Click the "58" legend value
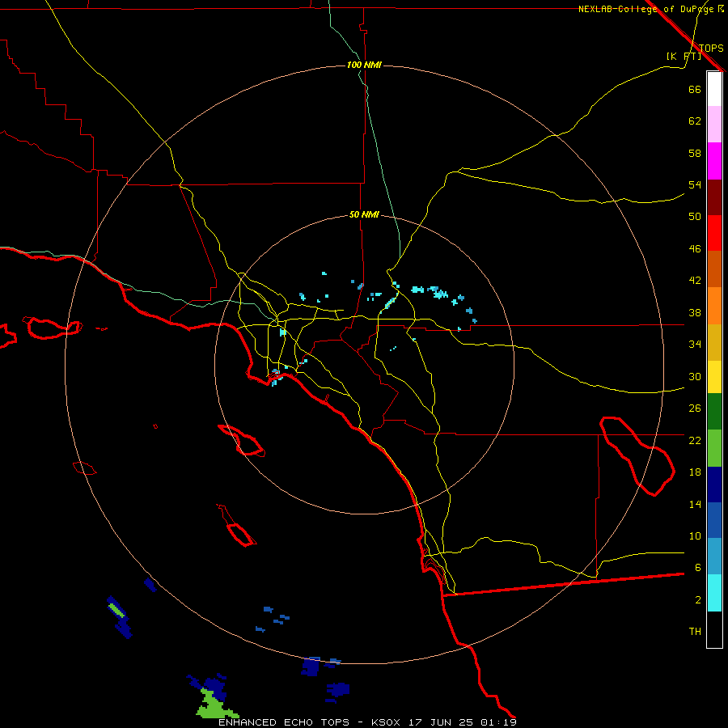Viewport: 728px width, 728px height. click(x=695, y=153)
